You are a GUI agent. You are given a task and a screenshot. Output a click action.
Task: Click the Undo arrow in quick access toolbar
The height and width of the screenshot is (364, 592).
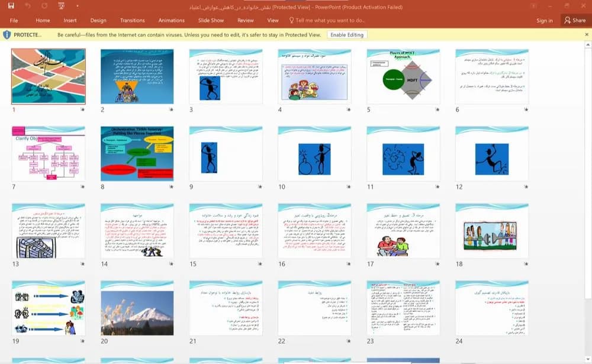coord(28,6)
